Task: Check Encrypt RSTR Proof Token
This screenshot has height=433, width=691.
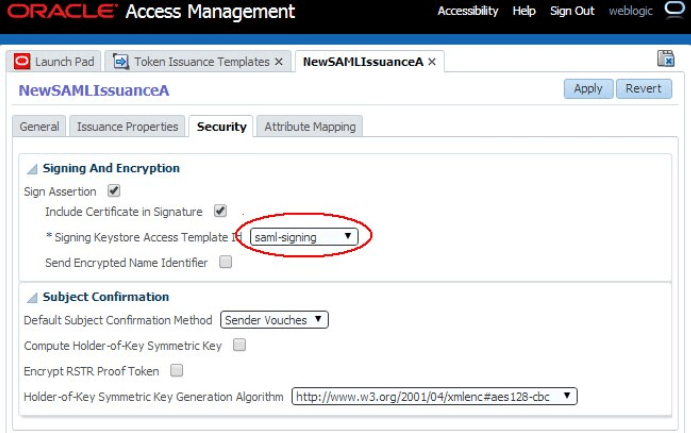Action: tap(177, 370)
